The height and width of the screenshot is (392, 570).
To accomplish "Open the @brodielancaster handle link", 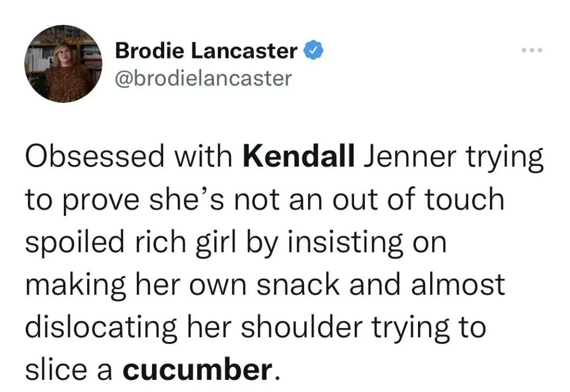I will tap(203, 78).
